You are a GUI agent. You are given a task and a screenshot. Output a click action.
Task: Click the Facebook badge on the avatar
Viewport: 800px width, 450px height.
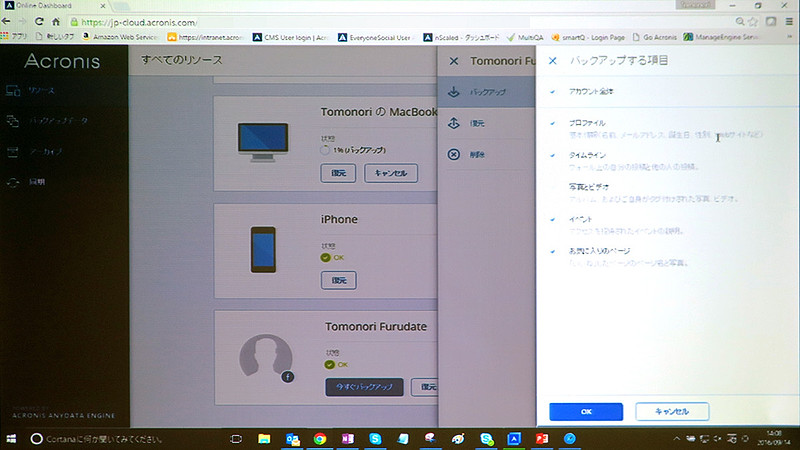[288, 377]
